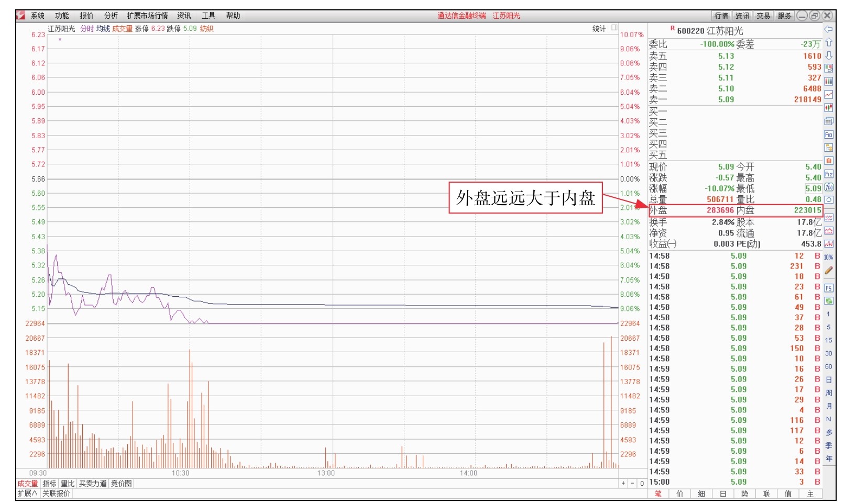
Task: Open the F12 icon in sidebar
Action: 828,174
